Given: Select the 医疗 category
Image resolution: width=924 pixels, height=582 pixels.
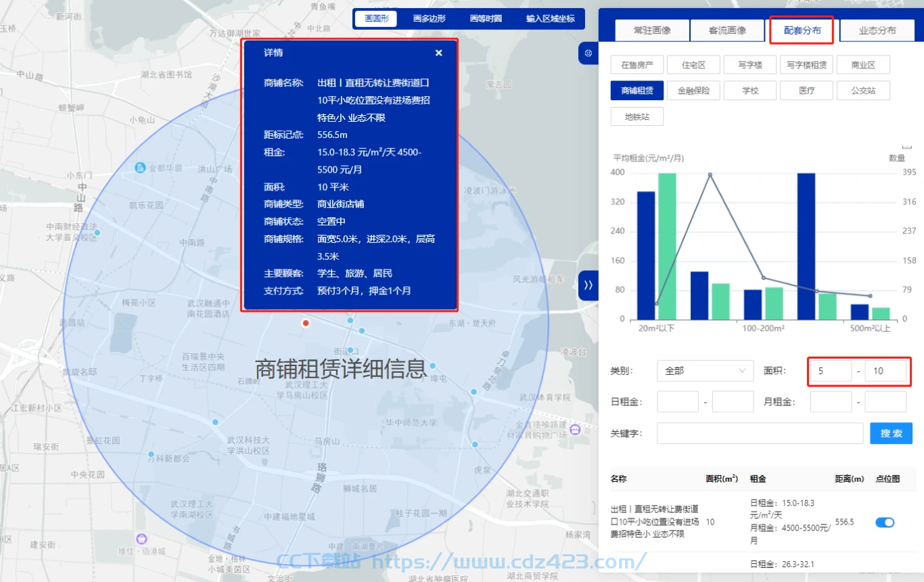Looking at the screenshot, I should [806, 90].
